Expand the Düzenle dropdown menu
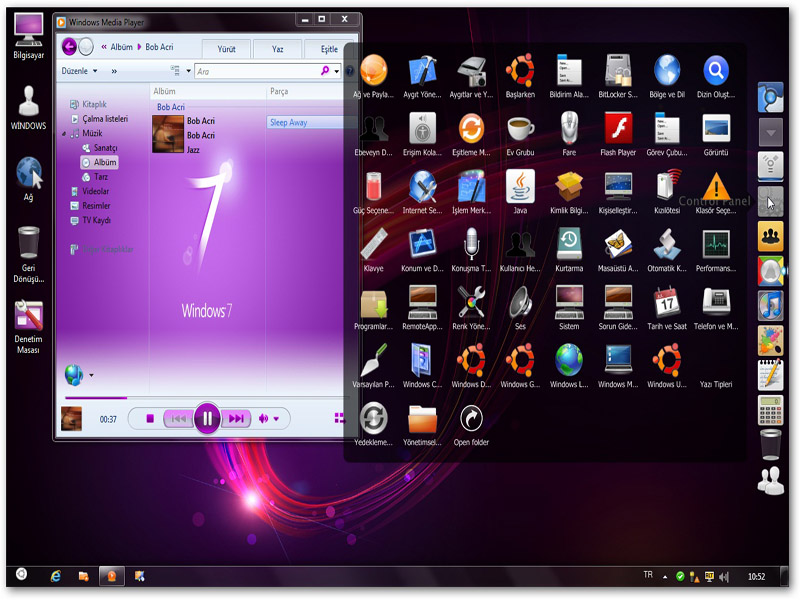 (80, 71)
